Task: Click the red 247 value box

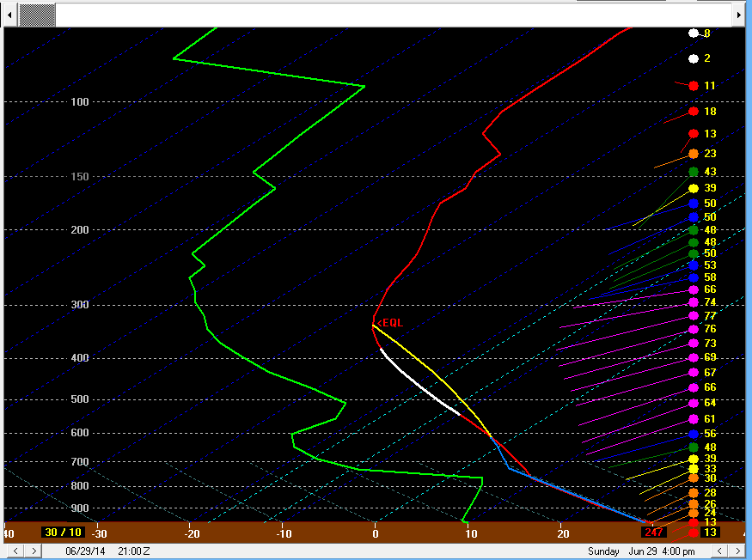Action: click(654, 533)
